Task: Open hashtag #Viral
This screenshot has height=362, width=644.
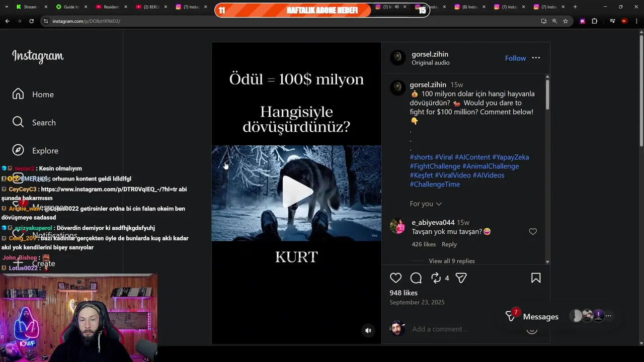Action: click(x=444, y=157)
